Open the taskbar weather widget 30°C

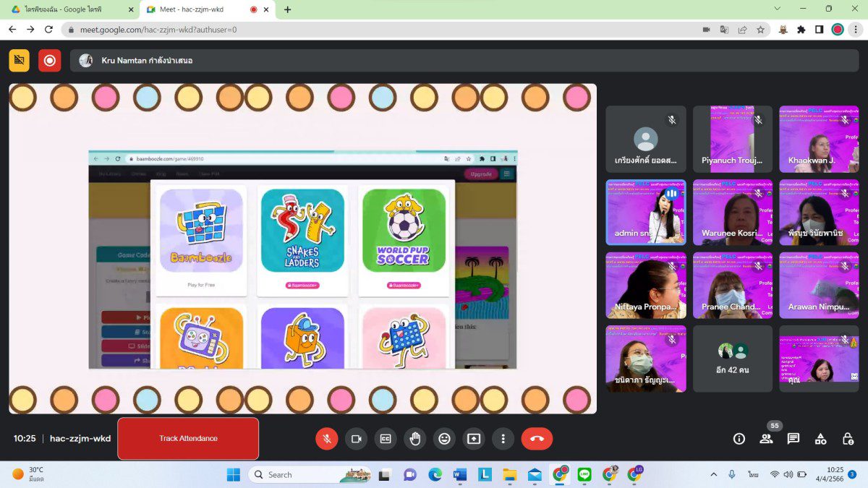29,474
